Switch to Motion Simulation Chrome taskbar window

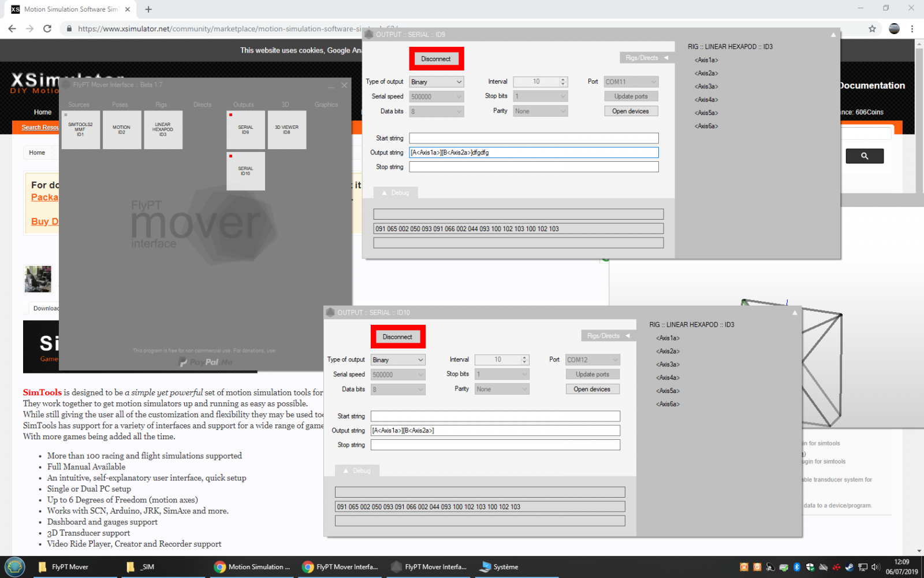point(252,567)
